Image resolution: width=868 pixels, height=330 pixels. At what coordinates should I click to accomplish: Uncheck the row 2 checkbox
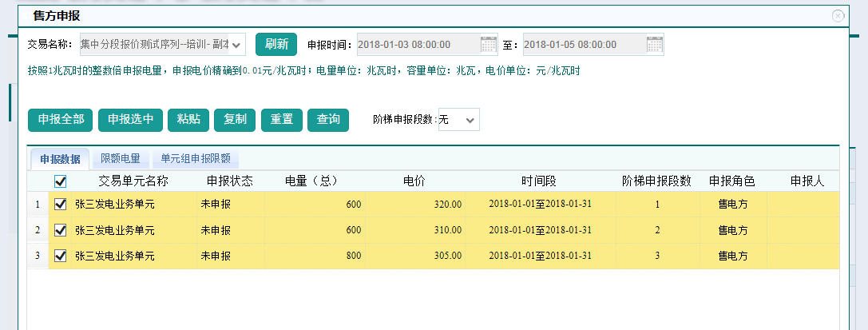pyautogui.click(x=60, y=230)
